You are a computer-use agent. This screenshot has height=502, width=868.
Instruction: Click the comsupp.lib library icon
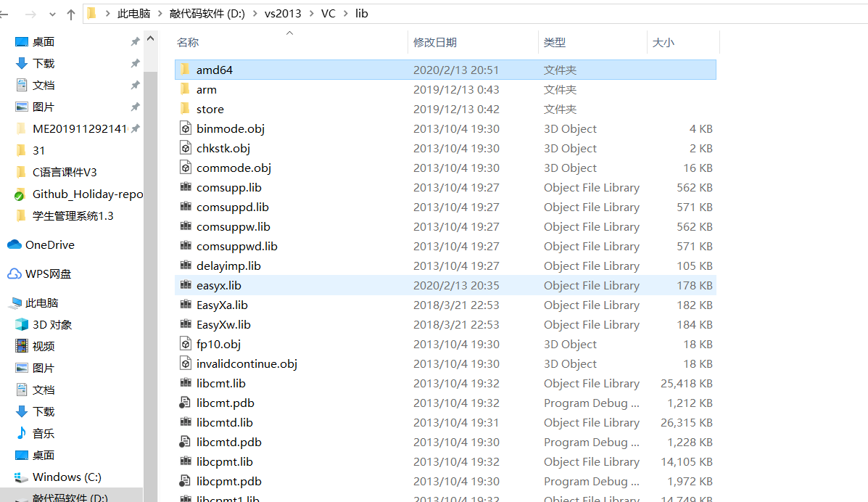pyautogui.click(x=186, y=186)
